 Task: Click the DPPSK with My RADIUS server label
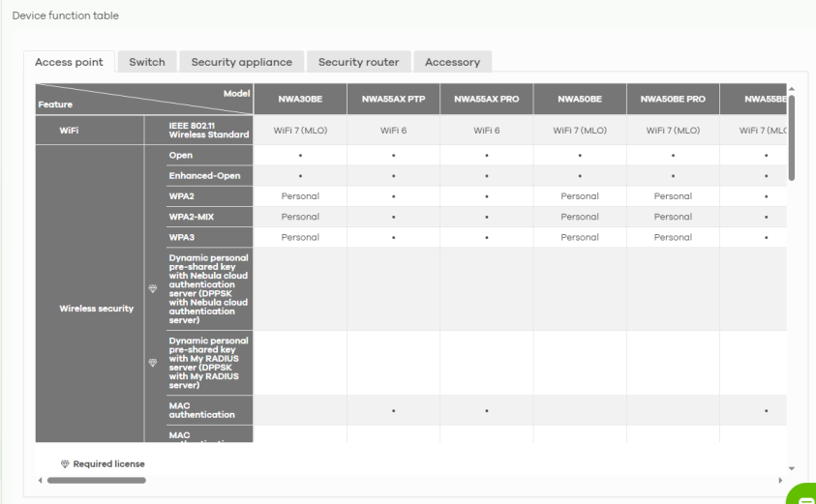210,363
